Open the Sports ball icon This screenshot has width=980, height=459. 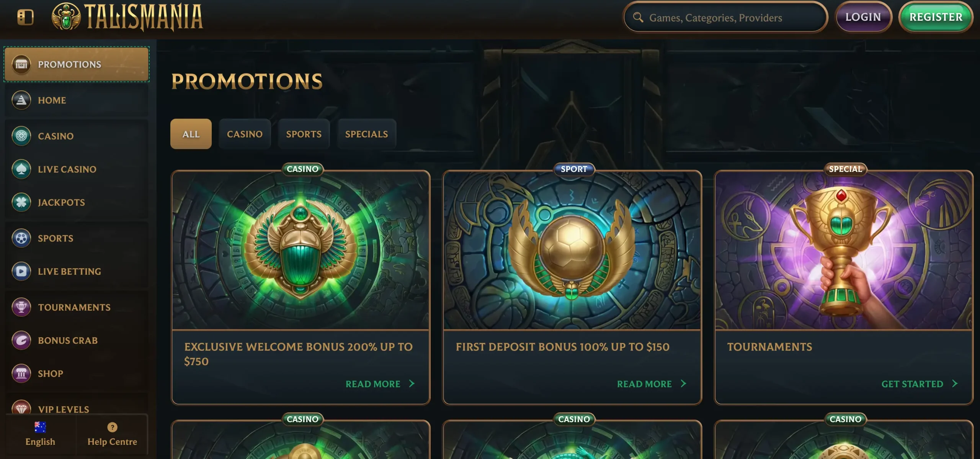point(21,238)
